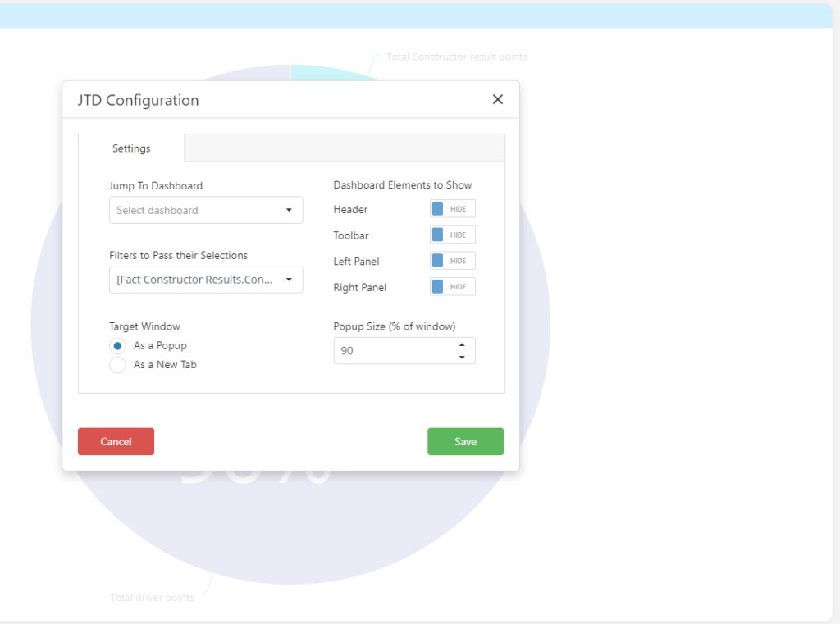The height and width of the screenshot is (624, 840).
Task: Toggle the Left Panel hide switch
Action: pos(452,260)
